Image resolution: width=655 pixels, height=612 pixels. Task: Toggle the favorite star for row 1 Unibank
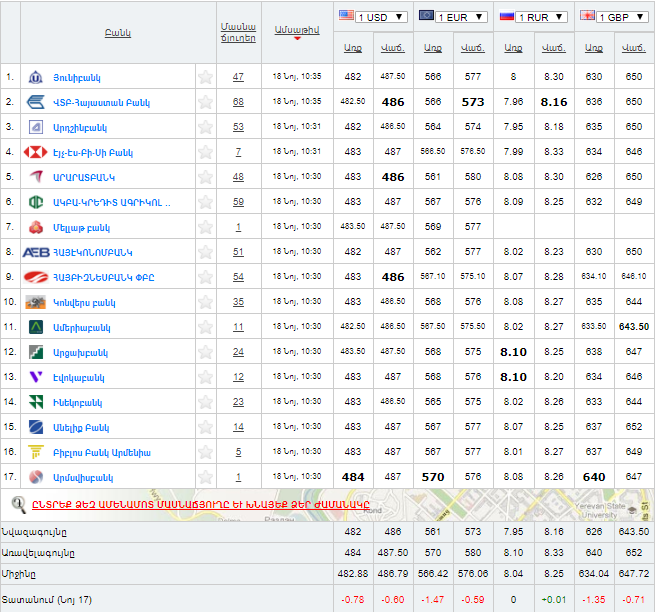point(206,77)
